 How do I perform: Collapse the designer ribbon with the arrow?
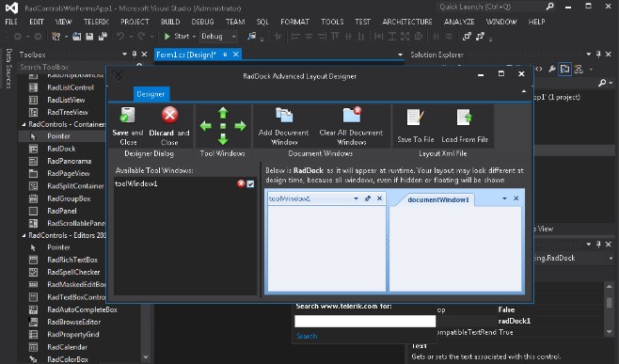[x=524, y=91]
